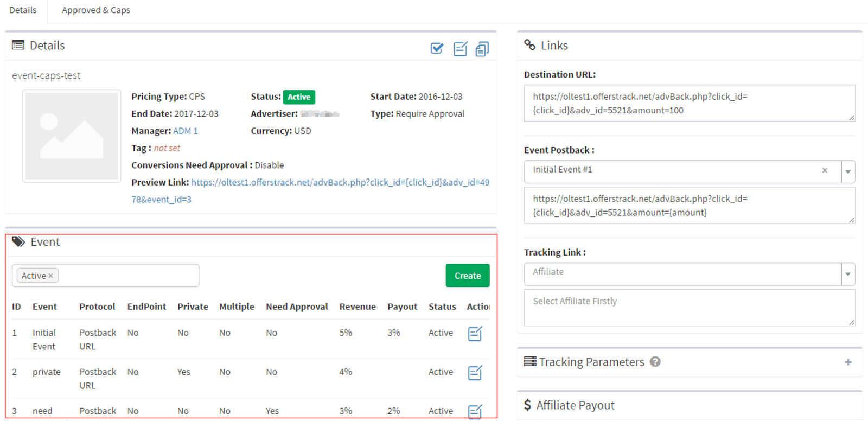Open the Event Postback dropdown arrow

click(x=848, y=172)
